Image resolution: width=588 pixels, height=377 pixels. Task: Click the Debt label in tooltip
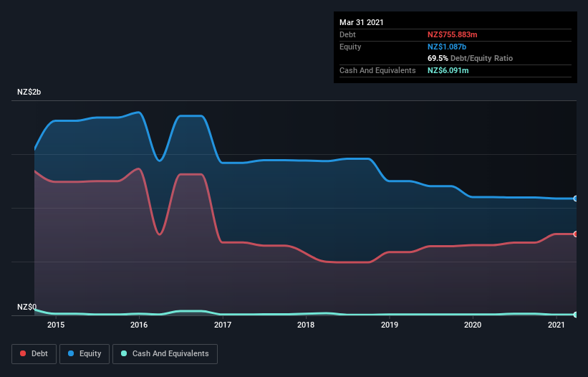tap(347, 34)
